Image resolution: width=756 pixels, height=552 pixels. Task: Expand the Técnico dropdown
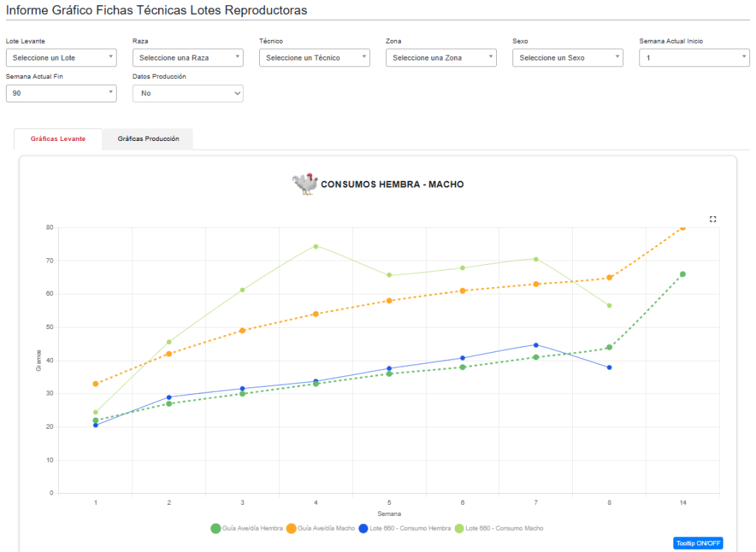click(315, 58)
